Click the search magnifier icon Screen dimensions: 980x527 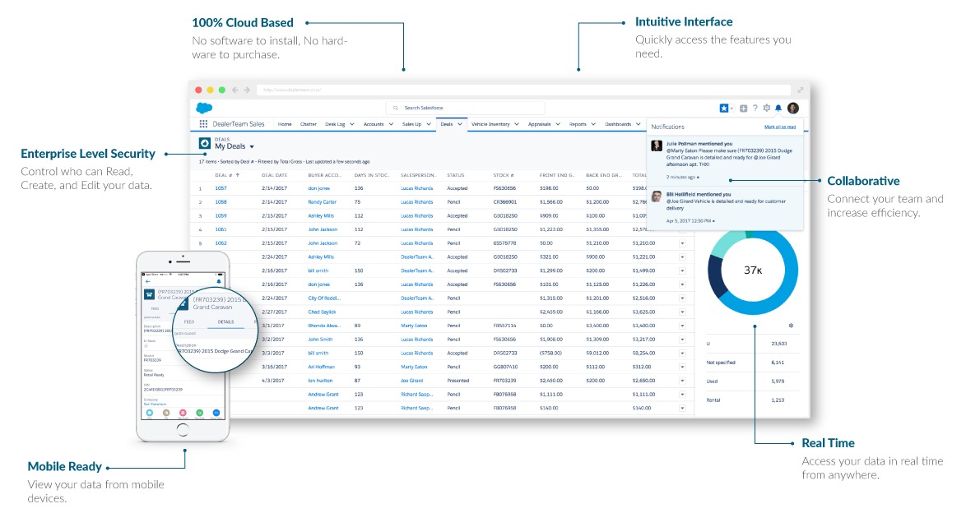pyautogui.click(x=396, y=108)
